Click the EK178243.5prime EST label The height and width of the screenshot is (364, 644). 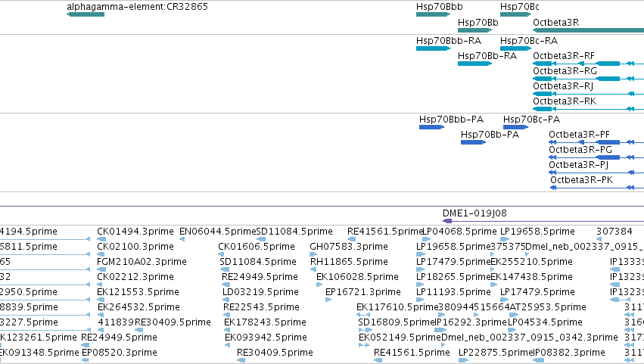[x=265, y=322]
